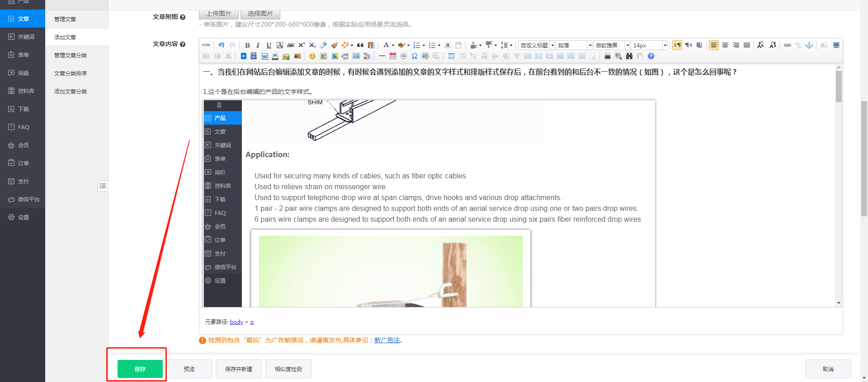The height and width of the screenshot is (382, 868).
Task: Insert the current time with clock icon
Action: pos(404,56)
